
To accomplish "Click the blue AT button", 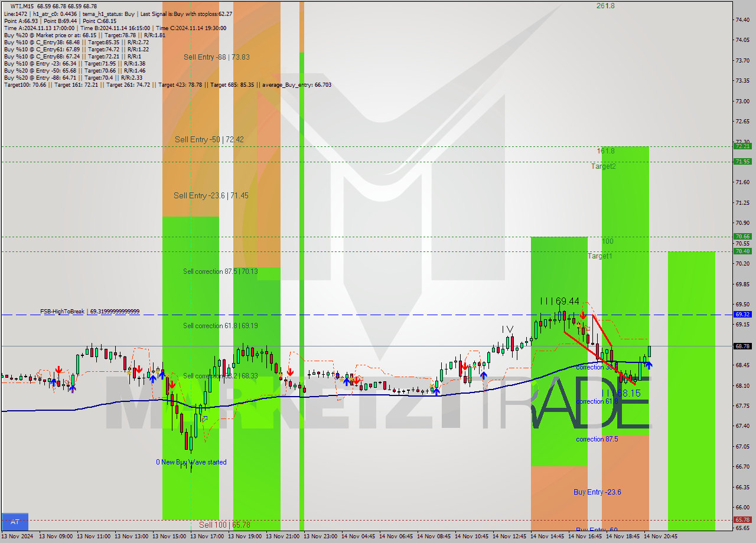I will pos(15,522).
